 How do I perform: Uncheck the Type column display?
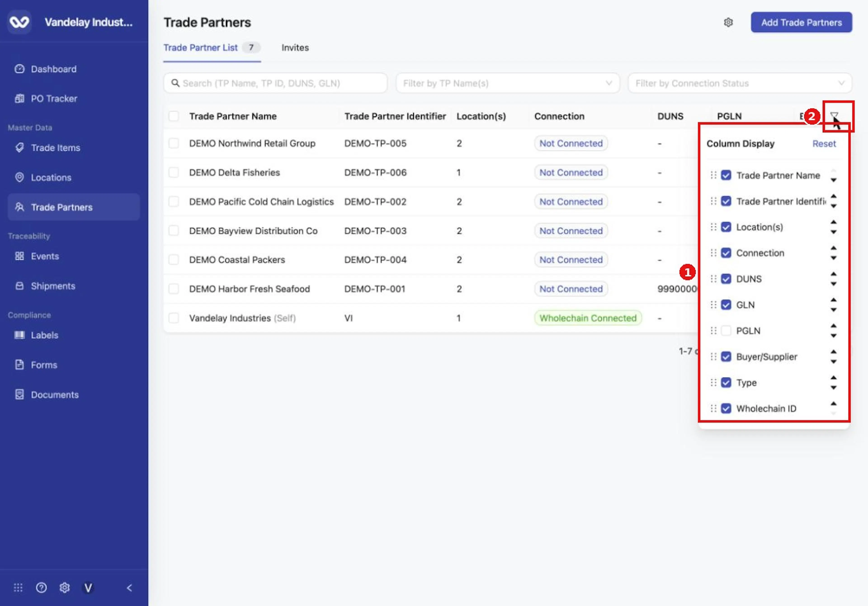(x=726, y=382)
